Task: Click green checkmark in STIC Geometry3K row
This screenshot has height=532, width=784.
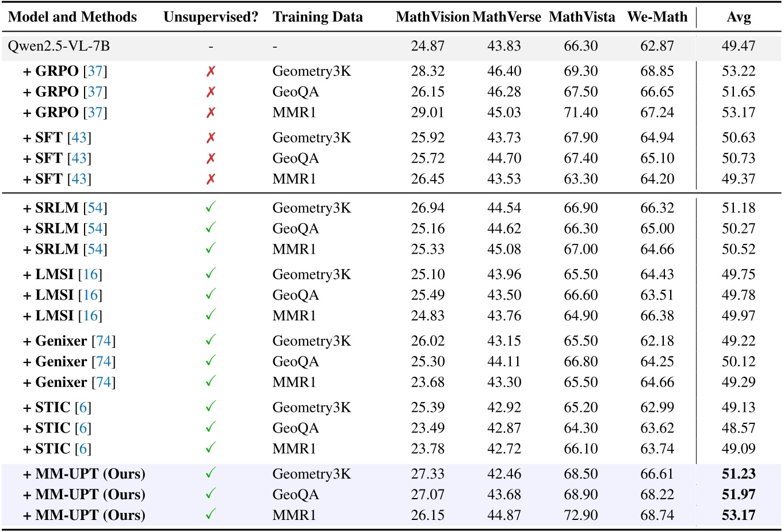Action: coord(211,407)
